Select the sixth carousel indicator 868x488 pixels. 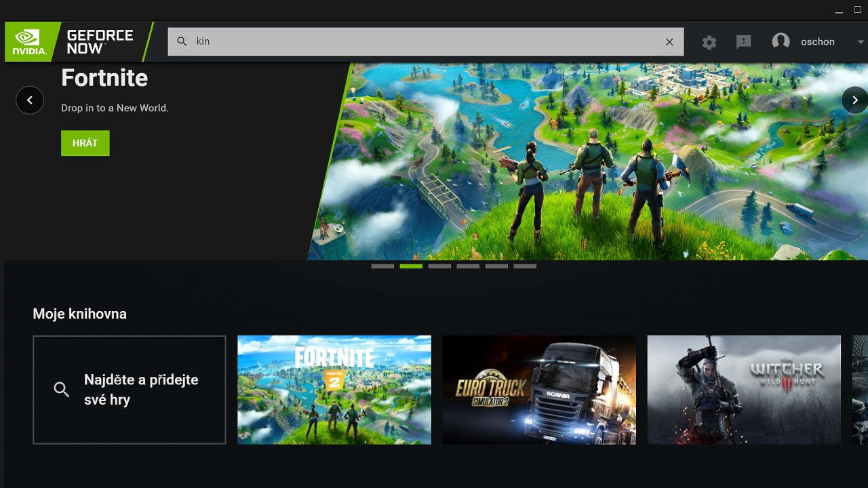(x=525, y=266)
